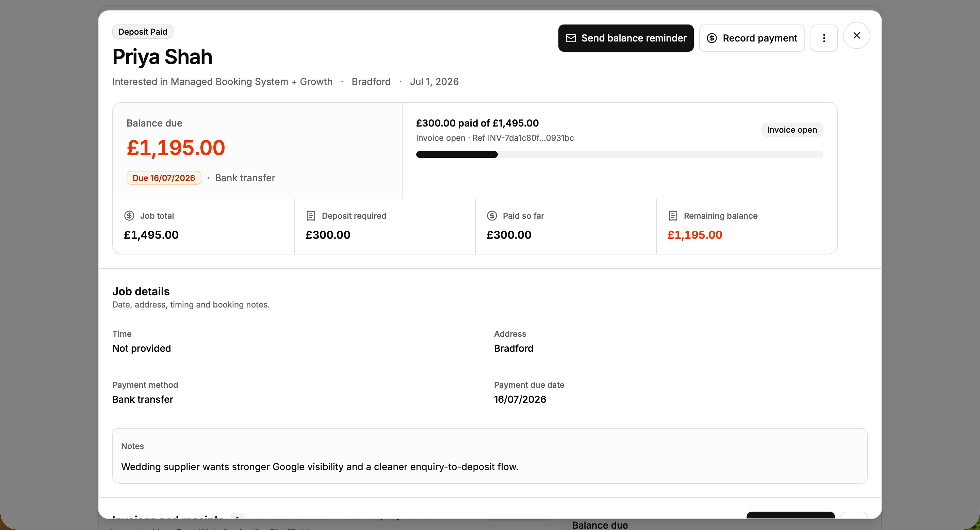The image size is (980, 530).
Task: Select the Deposit required £300.00 value
Action: coord(328,235)
